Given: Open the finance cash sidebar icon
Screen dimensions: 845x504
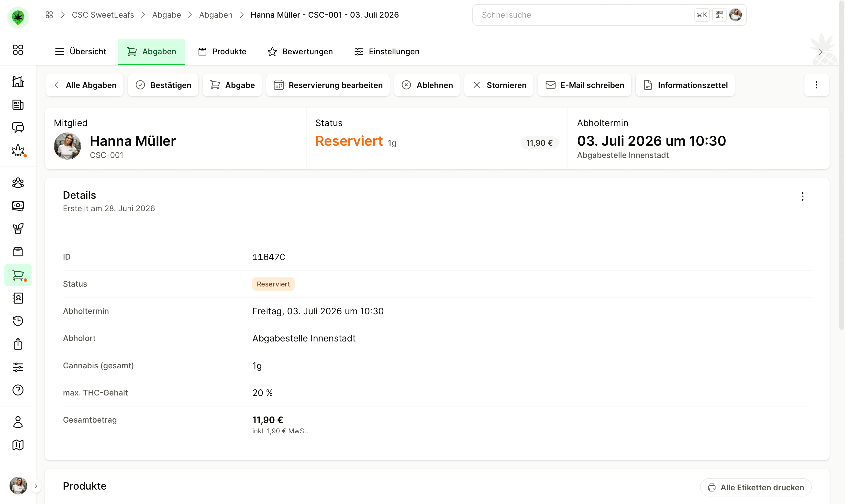Looking at the screenshot, I should tap(18, 206).
